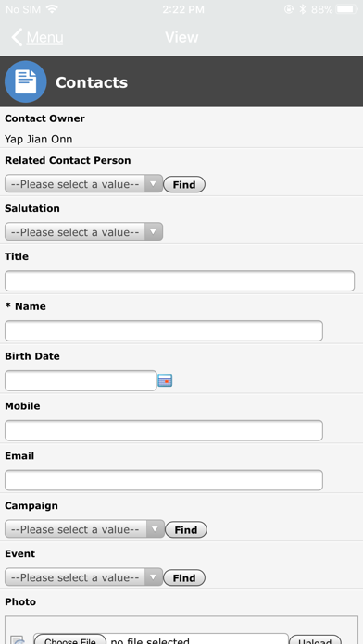Viewport: 363px width, 644px height.
Task: Tap the battery indicator icon
Action: 347,9
